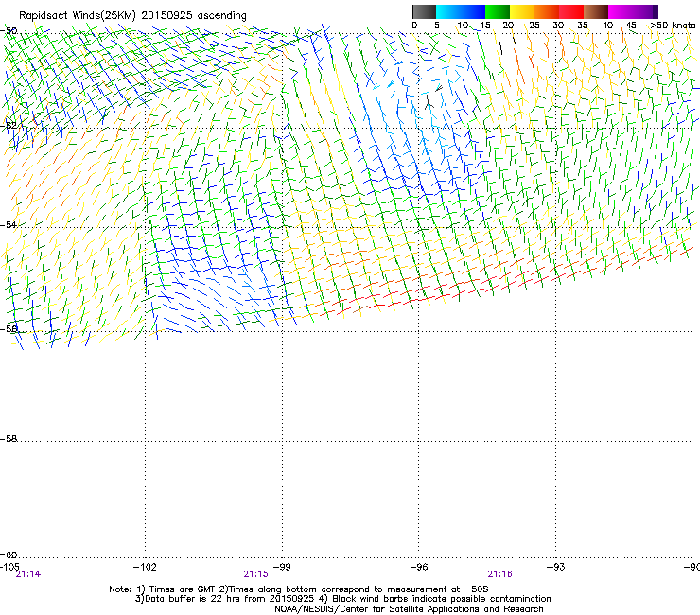This screenshot has height=615, width=700.
Task: Click the cyan-to-blue 5-15 knots color segment
Action: [461, 11]
